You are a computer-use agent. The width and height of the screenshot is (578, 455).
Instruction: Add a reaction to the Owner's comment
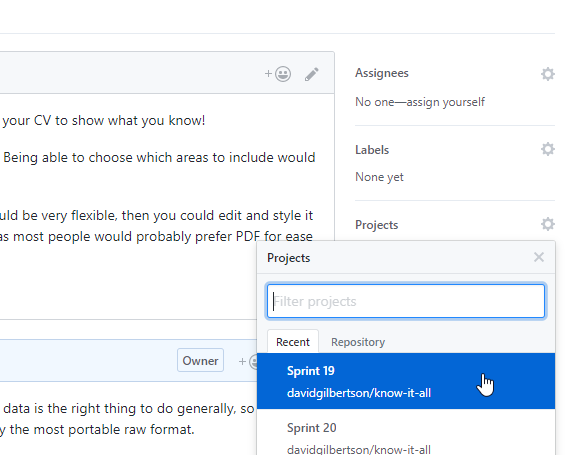248,361
